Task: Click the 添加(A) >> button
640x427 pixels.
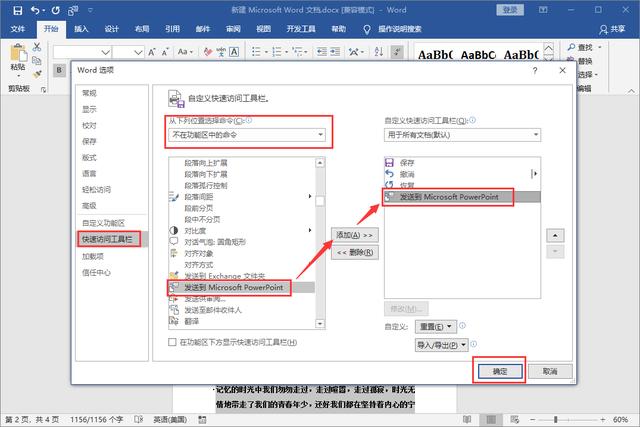Action: (x=354, y=235)
